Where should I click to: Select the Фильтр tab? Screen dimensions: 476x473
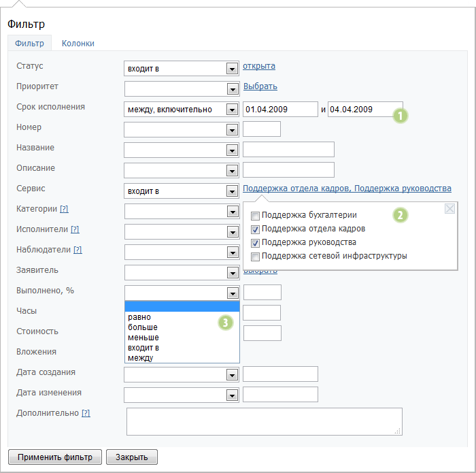pos(29,44)
